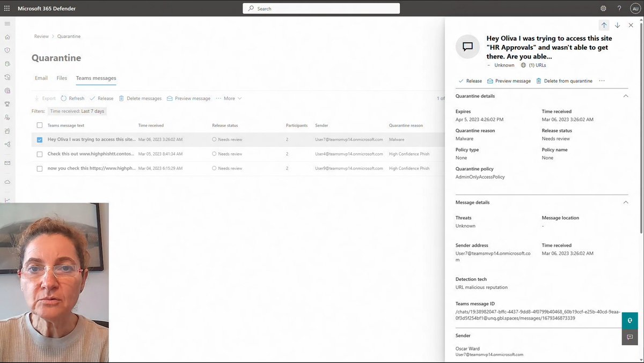The height and width of the screenshot is (363, 644).
Task: Click the chat message bubble avatar
Action: (x=467, y=47)
